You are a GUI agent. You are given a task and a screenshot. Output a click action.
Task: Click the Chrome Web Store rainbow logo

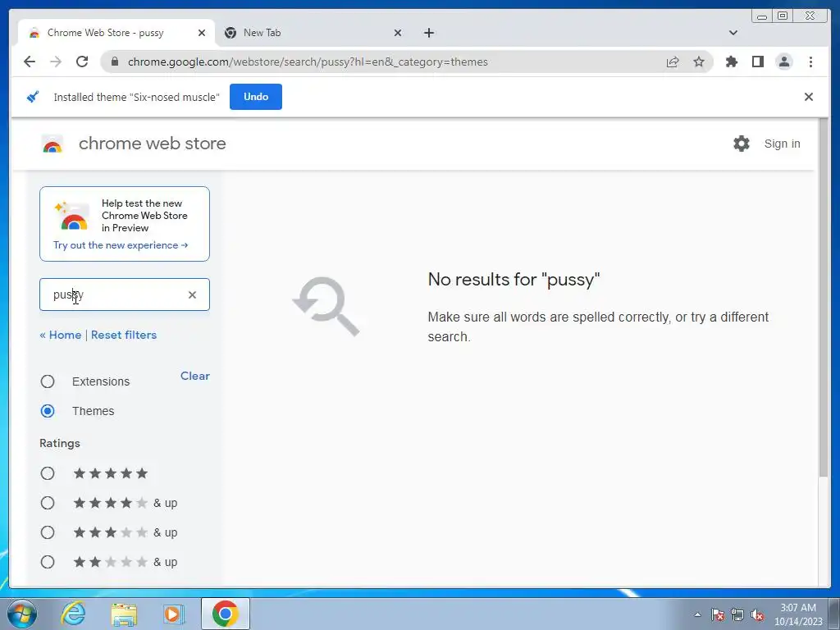[52, 144]
